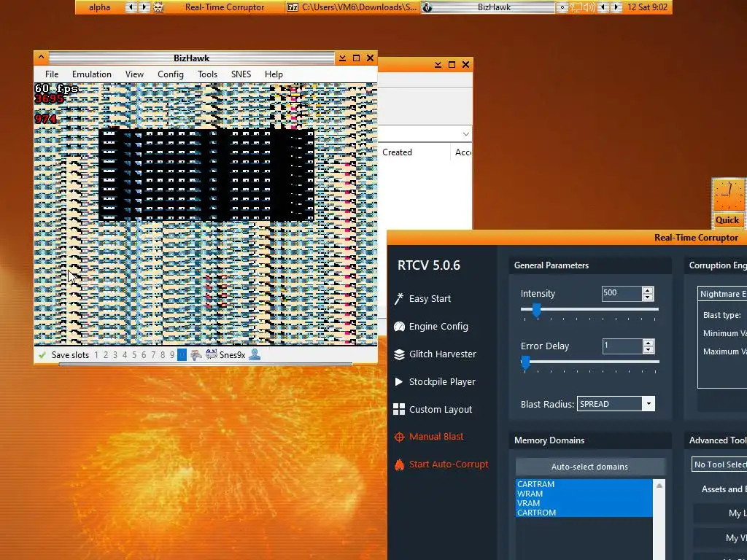The height and width of the screenshot is (560, 747).
Task: Increase Intensity with the up stepper
Action: click(x=648, y=290)
